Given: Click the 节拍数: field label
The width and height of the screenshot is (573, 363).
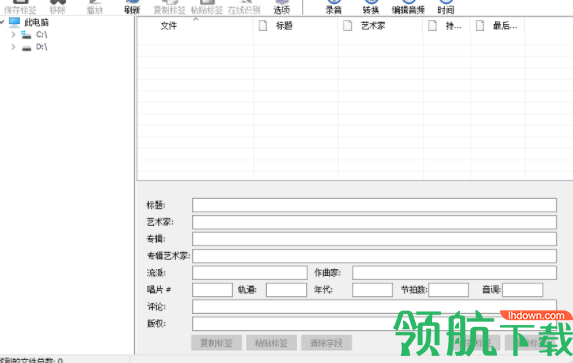Looking at the screenshot, I should [414, 290].
